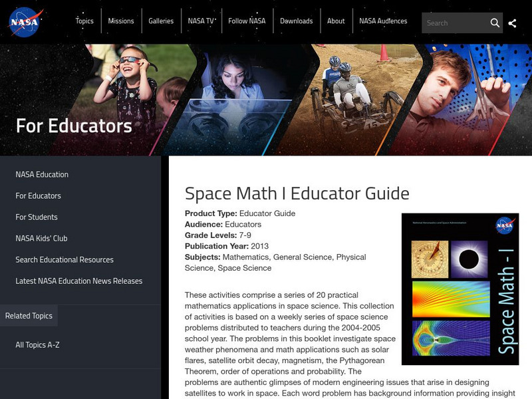532x399 pixels.
Task: Open the share icon menu
Action: 512,23
